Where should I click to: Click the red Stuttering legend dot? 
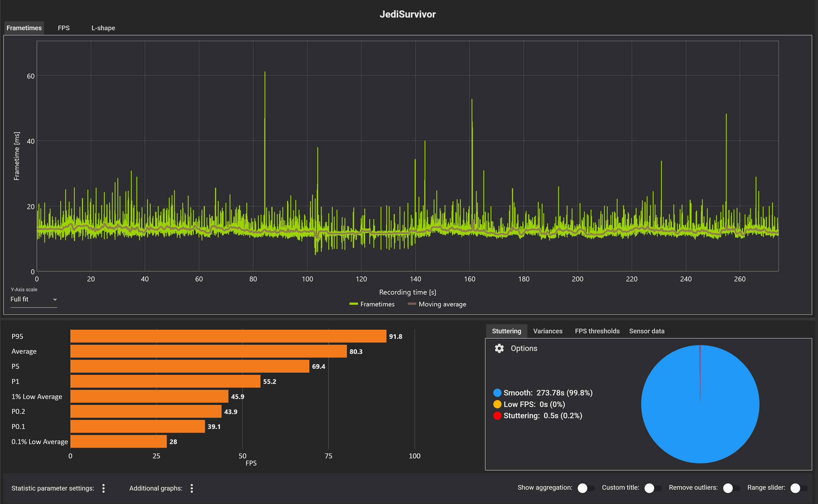[497, 416]
